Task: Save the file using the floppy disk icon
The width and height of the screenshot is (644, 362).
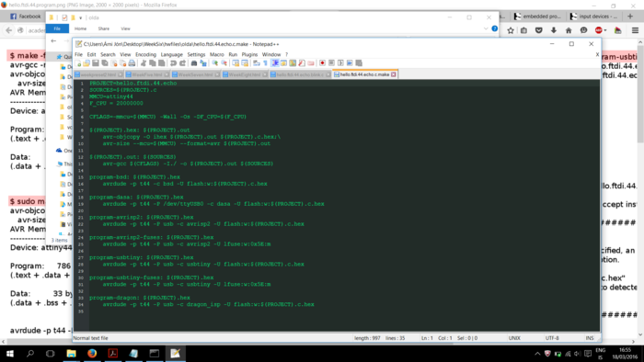Action: tap(96, 63)
